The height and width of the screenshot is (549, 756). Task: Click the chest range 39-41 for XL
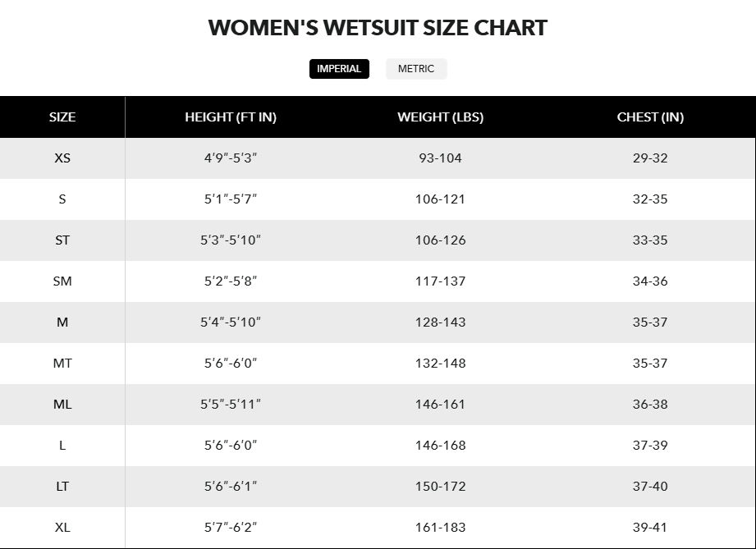[x=649, y=528]
